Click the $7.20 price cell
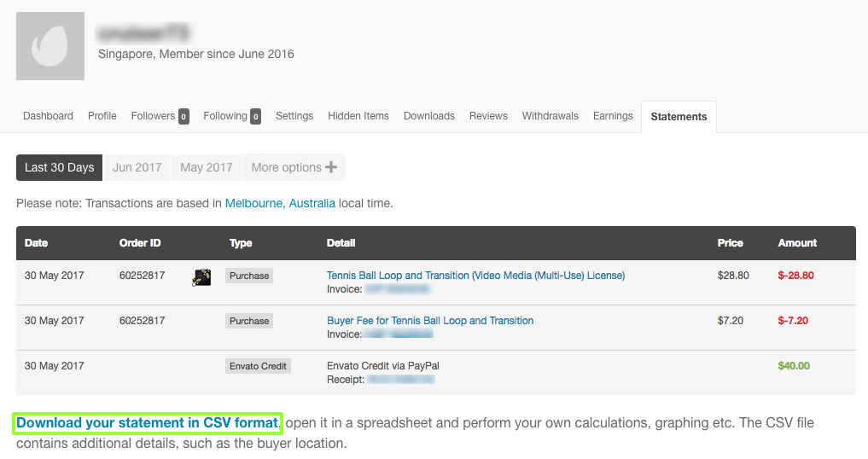 [x=731, y=321]
